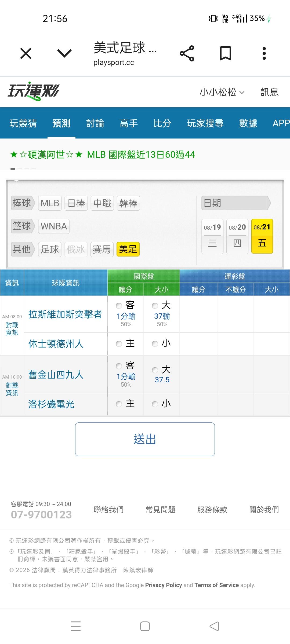Submit predictions with 送出 button
The height and width of the screenshot is (644, 290).
click(145, 439)
